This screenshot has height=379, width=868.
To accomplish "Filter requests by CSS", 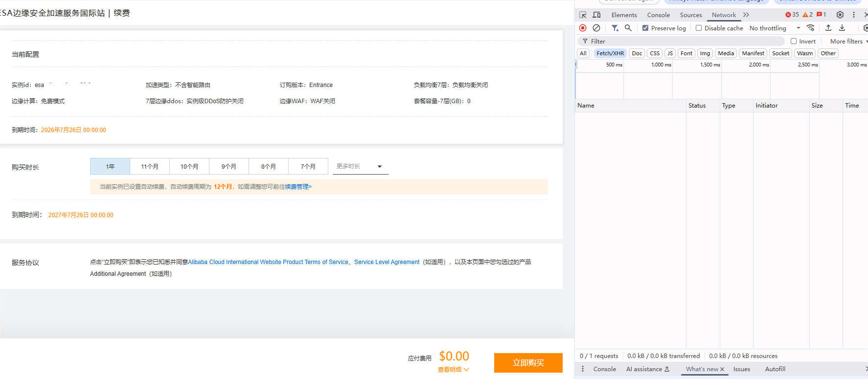I will click(655, 53).
